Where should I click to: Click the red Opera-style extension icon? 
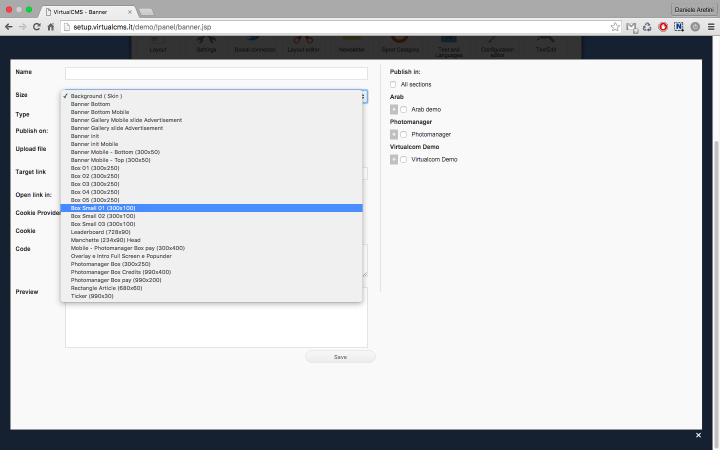(x=664, y=27)
